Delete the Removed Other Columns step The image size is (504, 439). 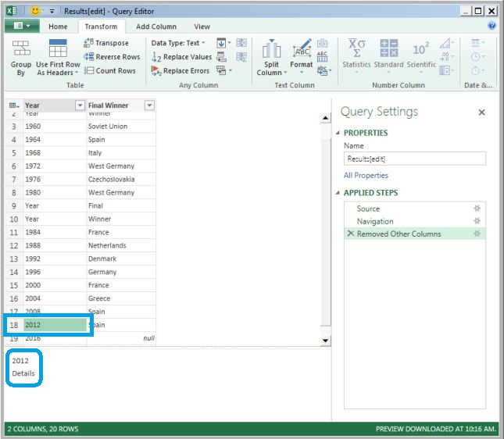tap(350, 234)
